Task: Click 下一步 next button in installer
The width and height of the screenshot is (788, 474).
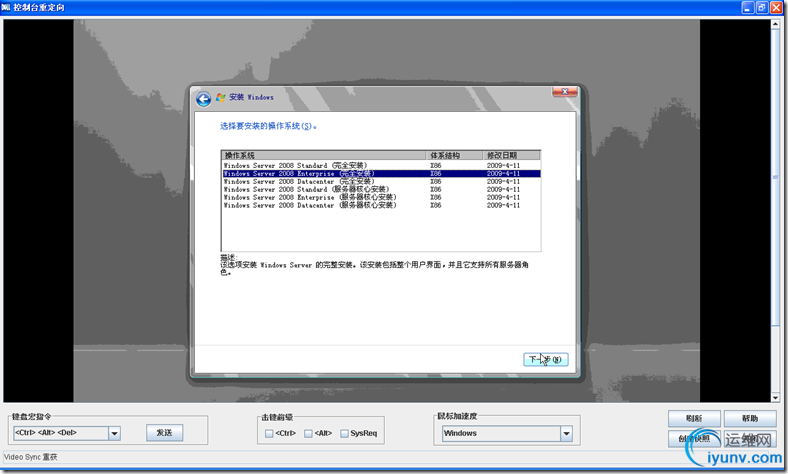Action: [x=546, y=359]
